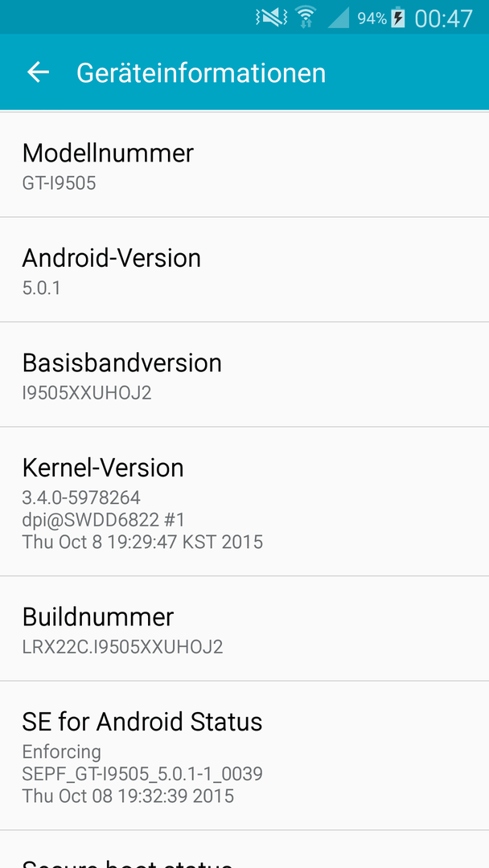489x868 pixels.
Task: Open the Modellnummer entry
Action: 244,165
